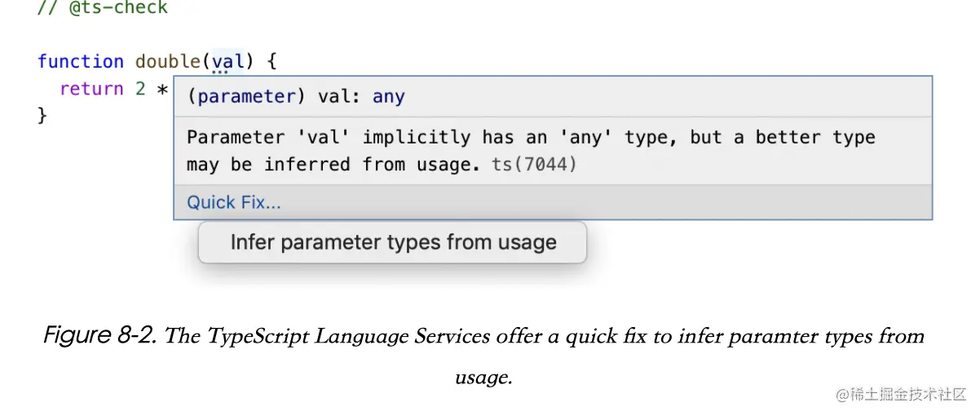Click the suggestion dots beneath val
This screenshot has width=980, height=416.
[x=219, y=72]
